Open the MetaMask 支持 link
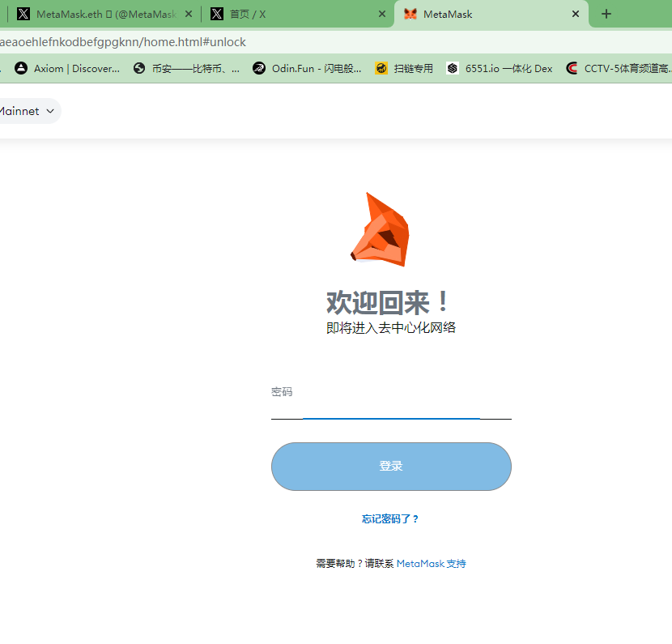This screenshot has height=644, width=672. click(x=431, y=563)
